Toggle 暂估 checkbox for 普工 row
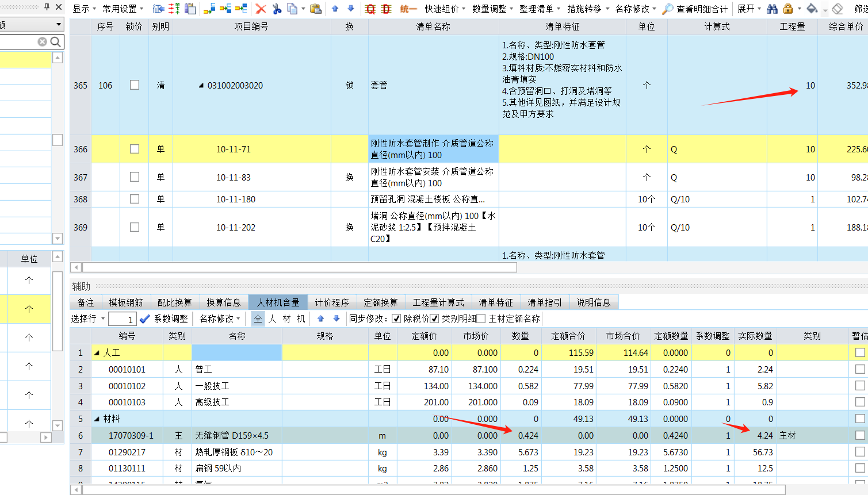This screenshot has height=495, width=868. coord(860,369)
